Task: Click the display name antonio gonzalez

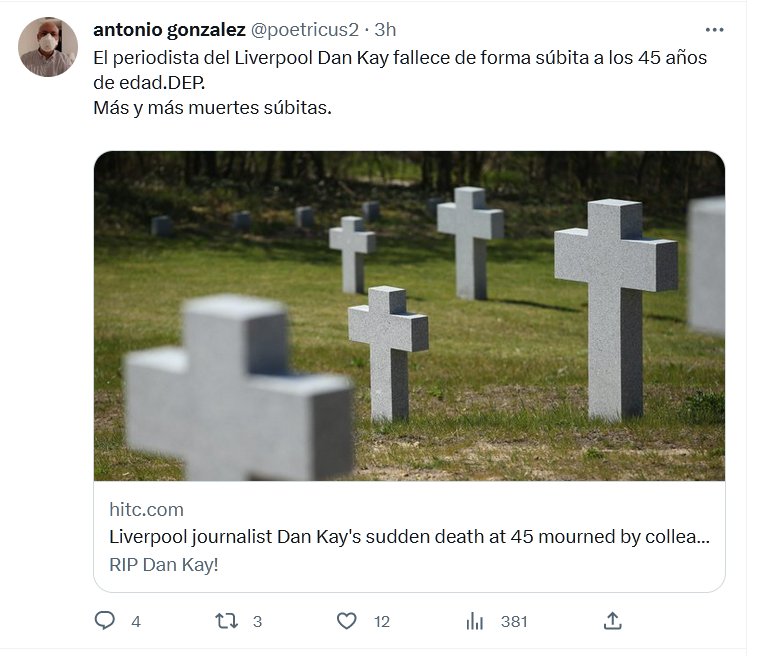Action: point(169,30)
